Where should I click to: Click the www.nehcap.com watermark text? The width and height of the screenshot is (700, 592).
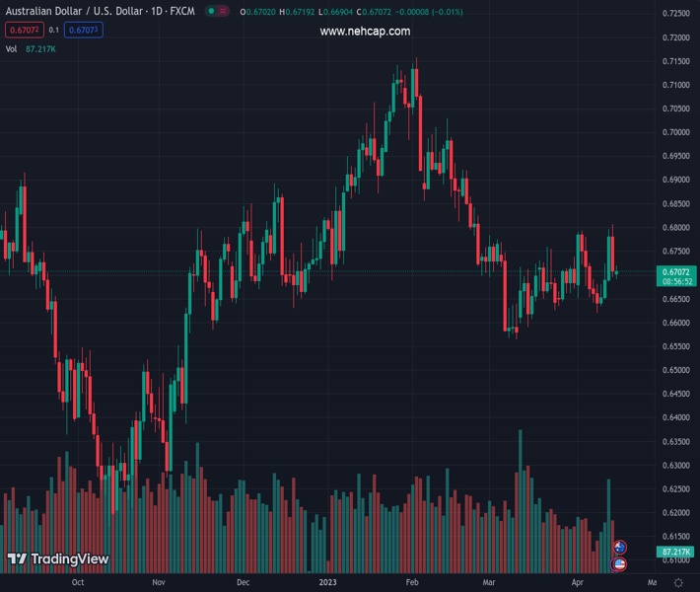coord(365,32)
